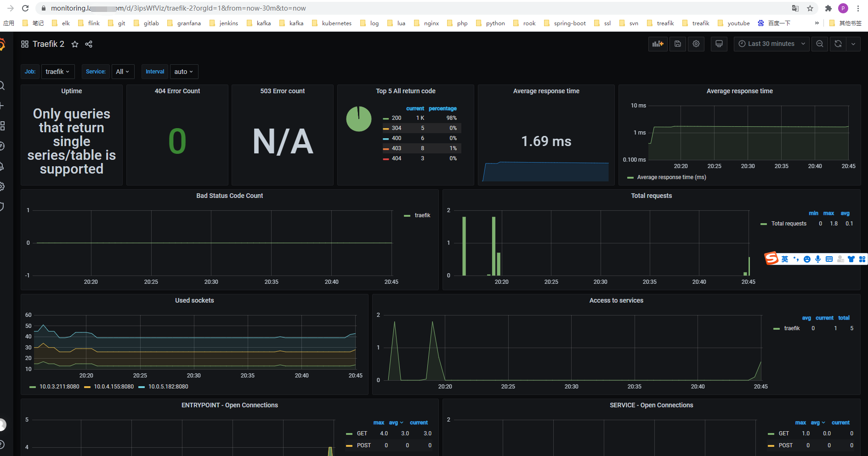The height and width of the screenshot is (456, 868).
Task: Click the refresh dashboard icon
Action: [x=838, y=44]
